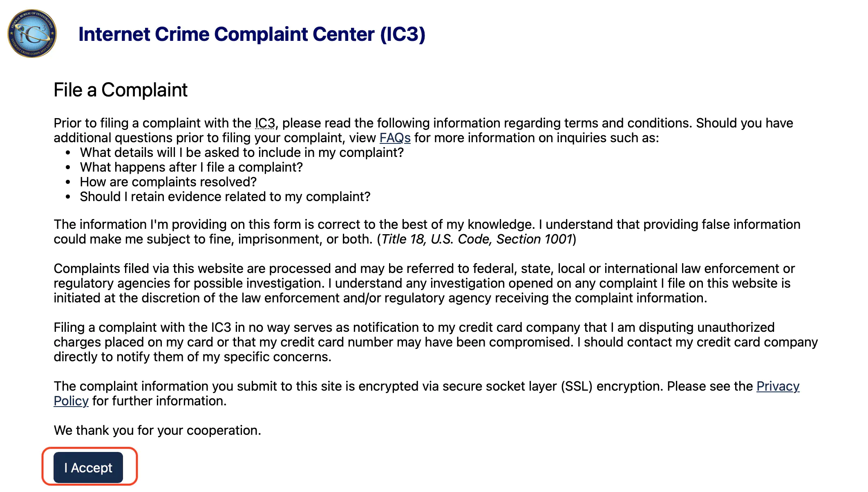Click the paragraph starting 'Filing a complaint with the IC3'
868x492 pixels.
point(435,342)
